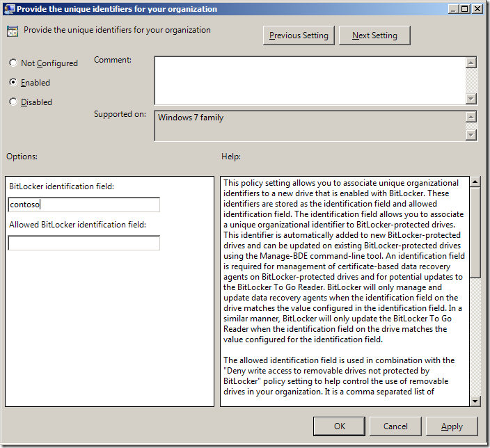Viewport: 490px width, 448px height.
Task: Go to Next Setting
Action: tap(374, 35)
